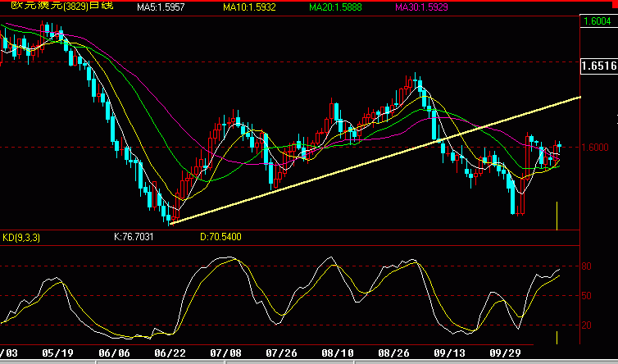618x364 pixels.
Task: Click the green 1.6004 price label
Action: pyautogui.click(x=598, y=21)
